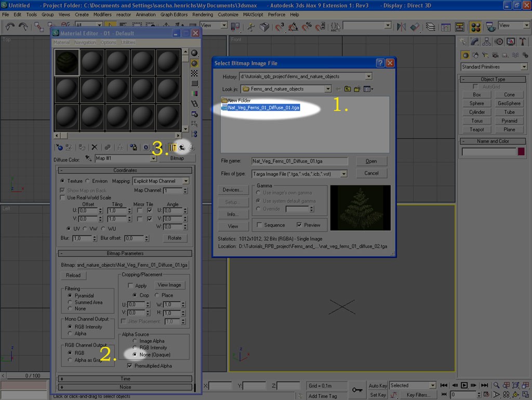The image size is (532, 400).
Task: Click the Reset Map delete X icon
Action: [95, 147]
